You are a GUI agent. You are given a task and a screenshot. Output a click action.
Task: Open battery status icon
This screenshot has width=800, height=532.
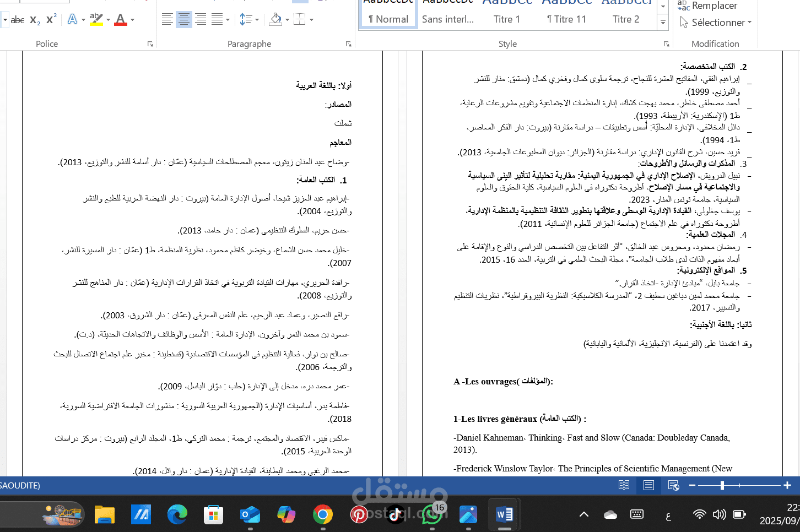tap(739, 514)
